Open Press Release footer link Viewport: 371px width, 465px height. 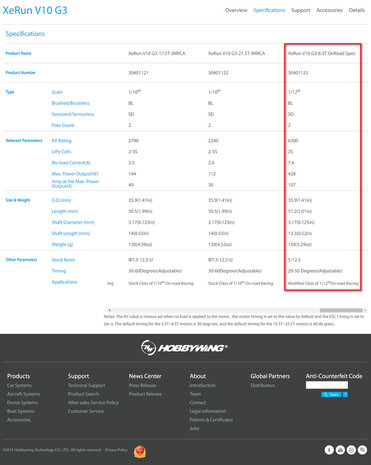[x=142, y=385]
